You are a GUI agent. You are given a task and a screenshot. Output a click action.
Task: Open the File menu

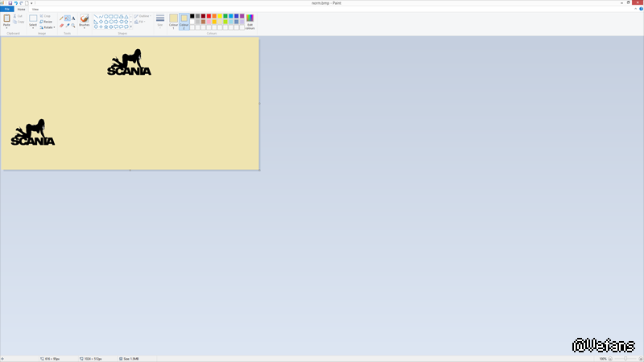coord(7,9)
